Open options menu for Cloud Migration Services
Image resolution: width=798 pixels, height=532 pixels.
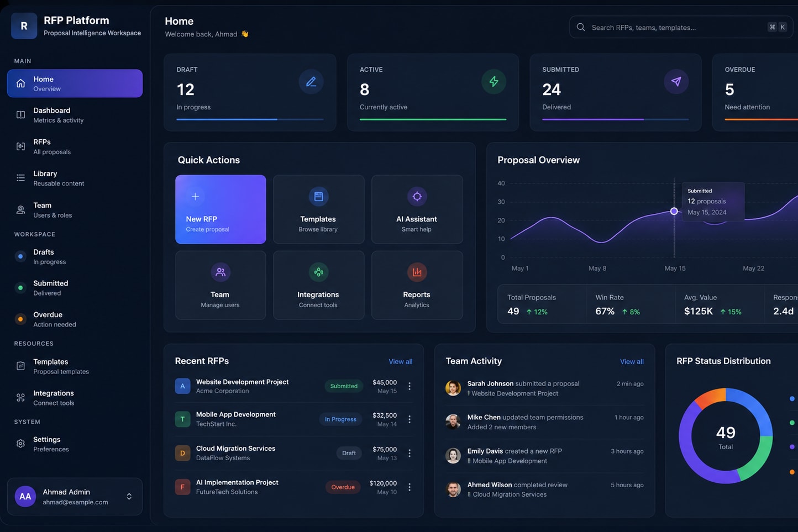410,453
